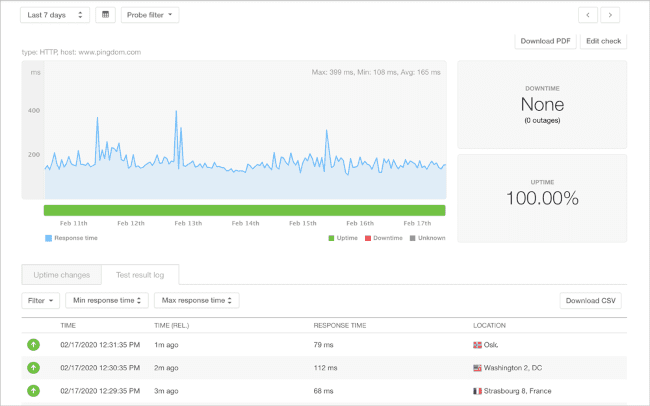Open the calendar date picker icon
This screenshot has height=406, width=650.
[105, 15]
